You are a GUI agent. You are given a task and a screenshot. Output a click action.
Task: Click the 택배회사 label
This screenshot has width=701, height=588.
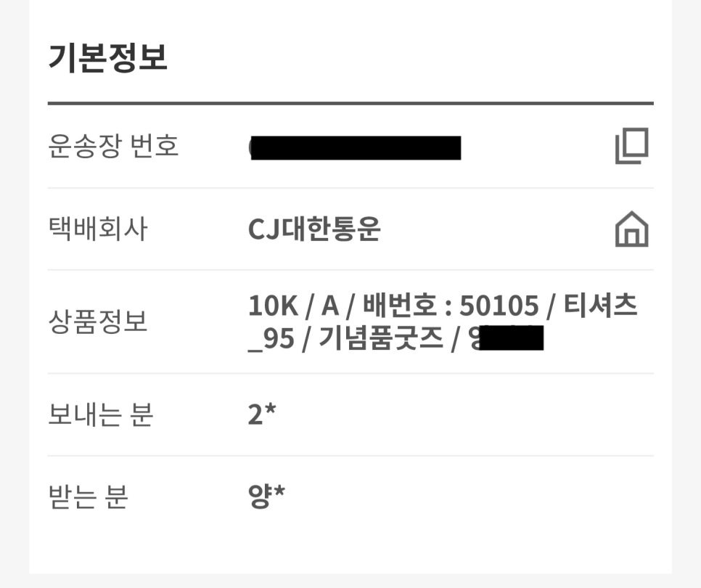click(97, 229)
